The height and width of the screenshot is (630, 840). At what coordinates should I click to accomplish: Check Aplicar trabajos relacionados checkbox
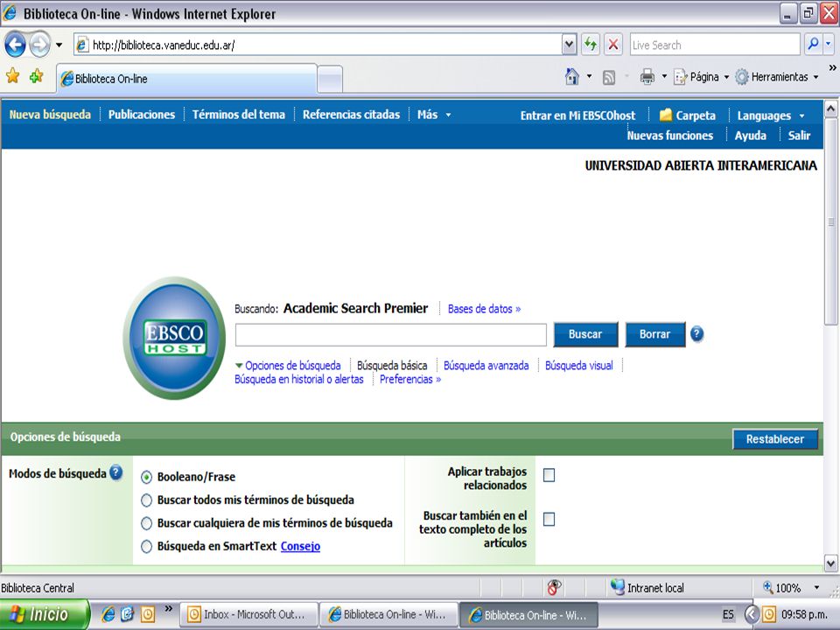tap(549, 475)
